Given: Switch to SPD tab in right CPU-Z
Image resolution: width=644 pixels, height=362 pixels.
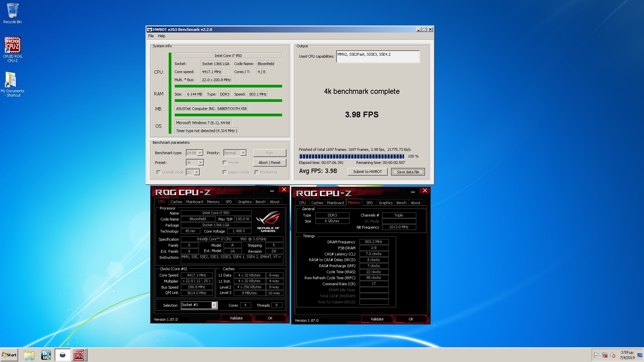Looking at the screenshot, I should click(370, 203).
